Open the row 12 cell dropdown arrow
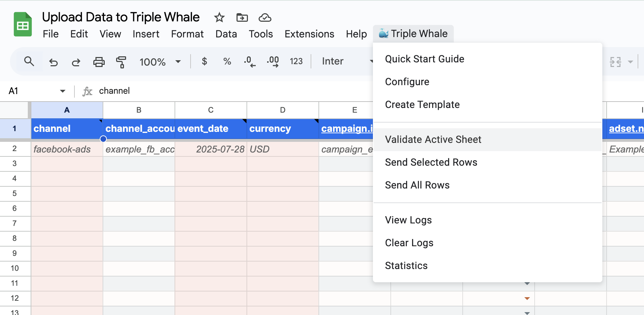644x315 pixels. [x=527, y=298]
